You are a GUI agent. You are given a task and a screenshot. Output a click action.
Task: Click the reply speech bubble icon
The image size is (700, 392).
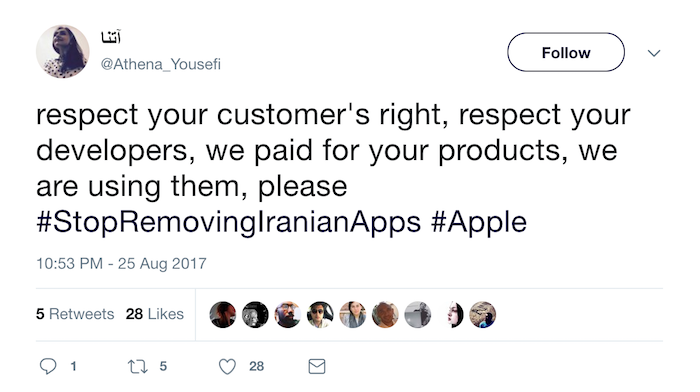pyautogui.click(x=48, y=366)
